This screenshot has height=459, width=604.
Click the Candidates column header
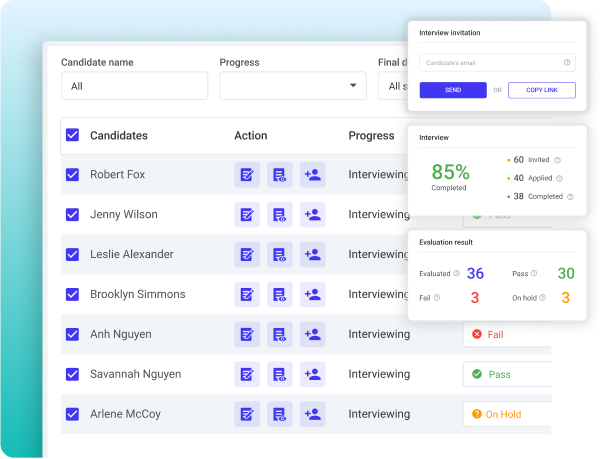(119, 136)
